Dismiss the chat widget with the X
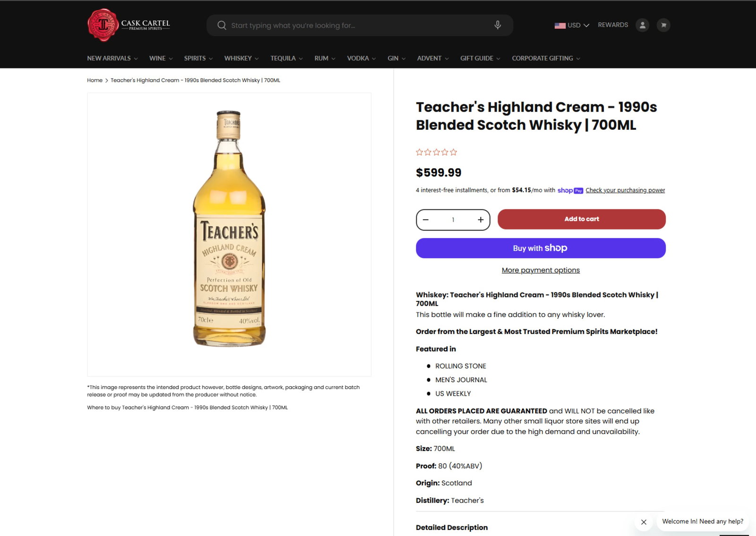The height and width of the screenshot is (536, 756). (643, 522)
